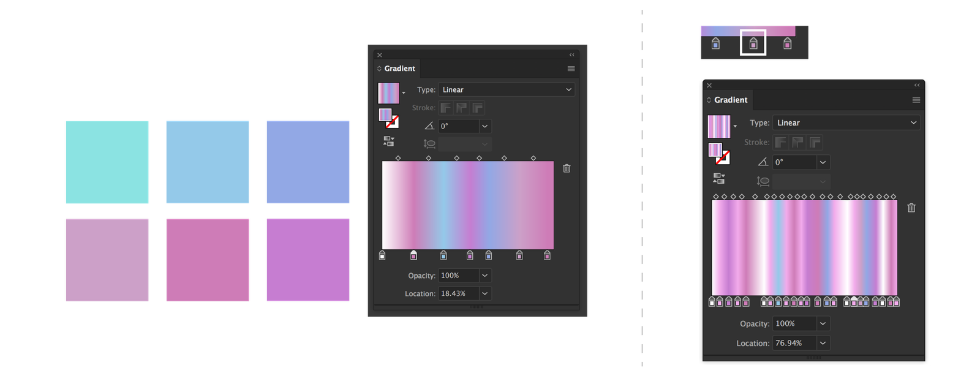Click the Gradient tab in right panel

point(730,100)
